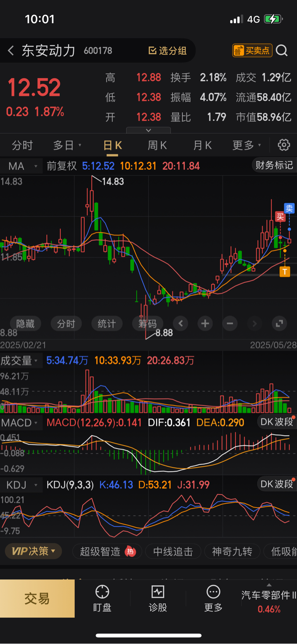Open the search magnifier icon
Screen dimensions: 297x644
click(x=282, y=50)
